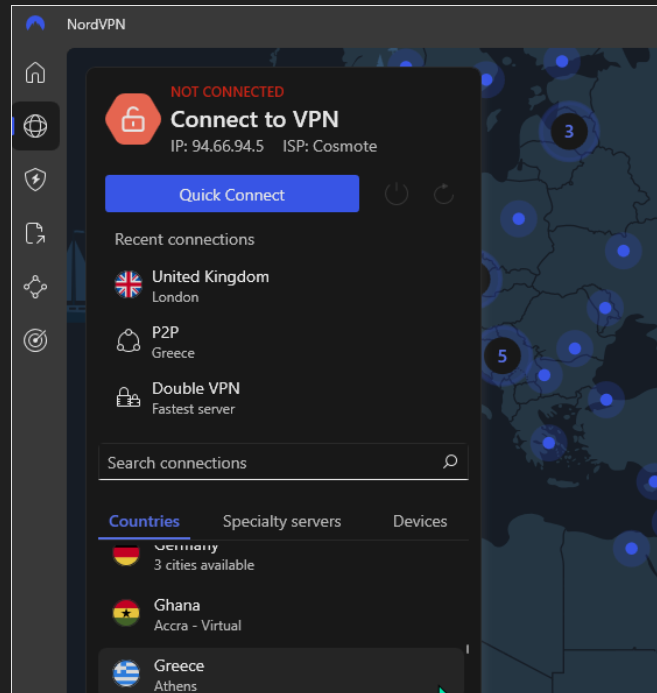Image resolution: width=657 pixels, height=693 pixels.
Task: Click the Ghana flag icon
Action: [x=126, y=613]
